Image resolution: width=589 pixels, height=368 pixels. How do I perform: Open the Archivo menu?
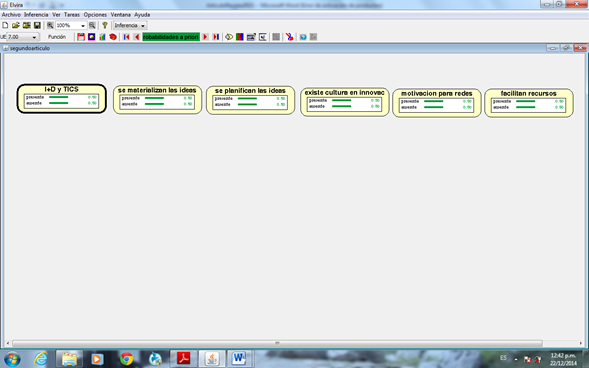click(x=11, y=15)
